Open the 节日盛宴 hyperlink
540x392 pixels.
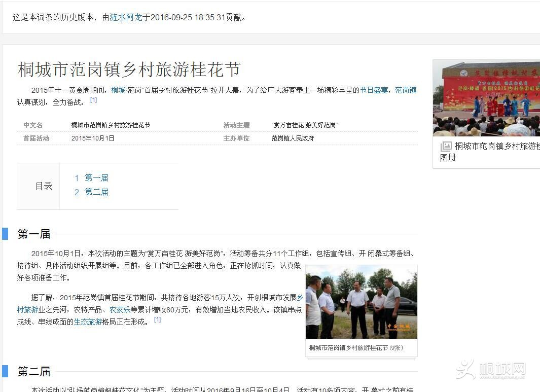(x=374, y=90)
